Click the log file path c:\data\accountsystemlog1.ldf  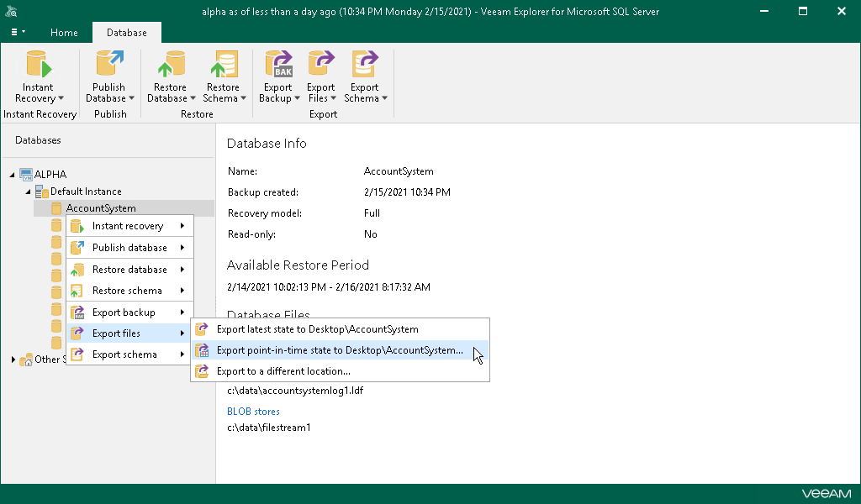pos(295,391)
